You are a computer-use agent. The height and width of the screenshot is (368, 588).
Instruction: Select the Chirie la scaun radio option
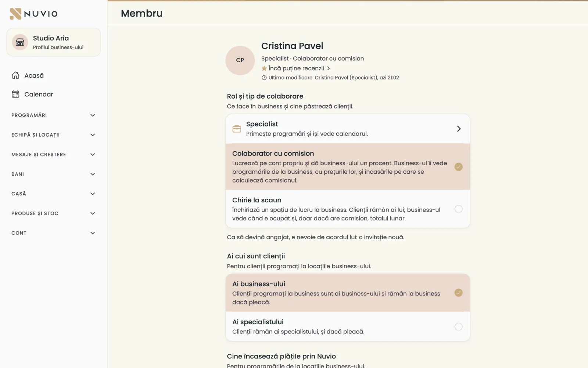click(x=458, y=209)
